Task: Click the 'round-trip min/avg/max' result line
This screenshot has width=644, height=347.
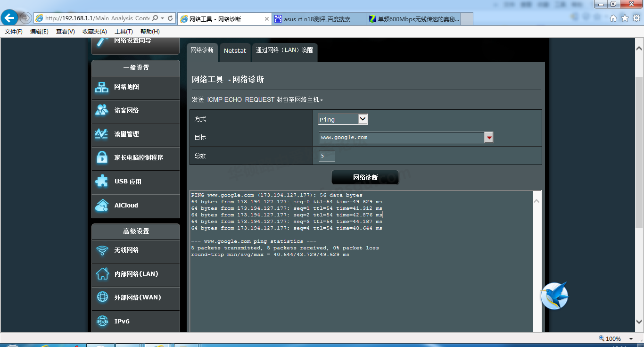Action: point(270,255)
